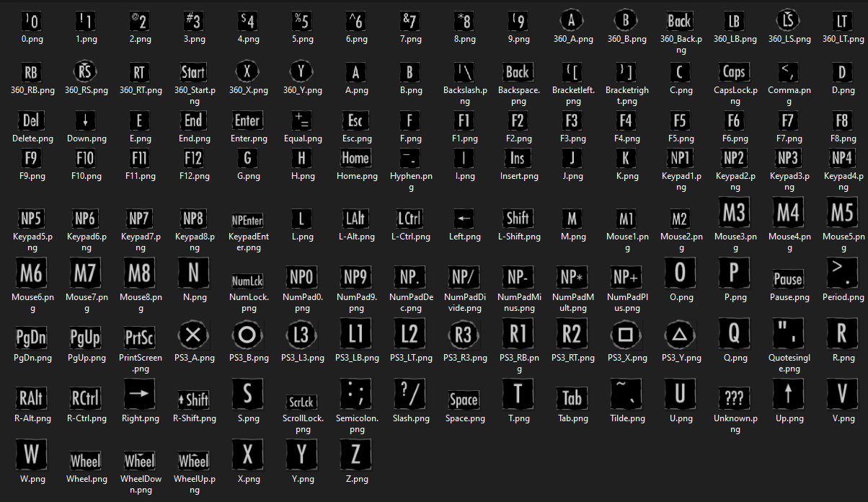Select the Insert.png key icon
The height and width of the screenshot is (502, 868).
[x=518, y=158]
